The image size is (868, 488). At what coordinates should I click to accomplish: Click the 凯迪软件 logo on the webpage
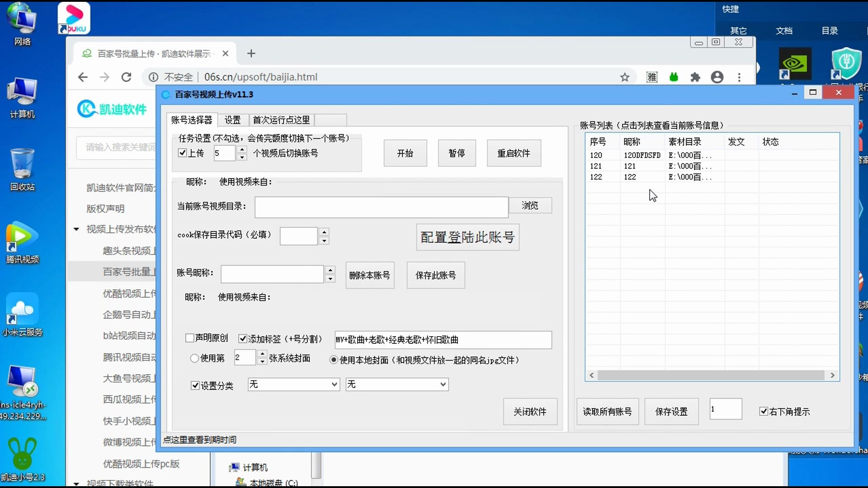(112, 109)
